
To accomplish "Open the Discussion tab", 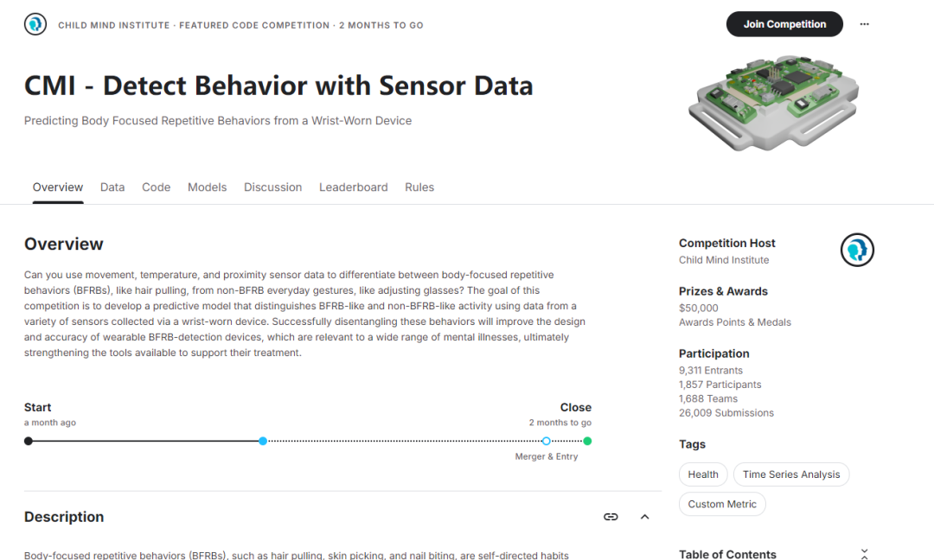I will tap(272, 187).
